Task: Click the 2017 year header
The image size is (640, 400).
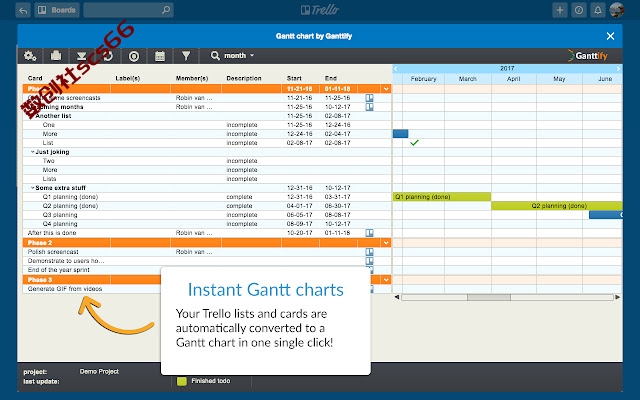Action: (507, 69)
